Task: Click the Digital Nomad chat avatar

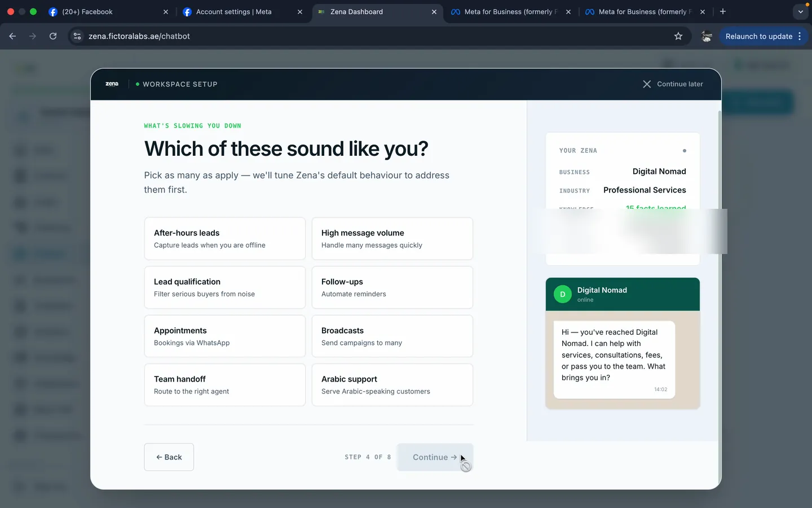Action: click(563, 294)
